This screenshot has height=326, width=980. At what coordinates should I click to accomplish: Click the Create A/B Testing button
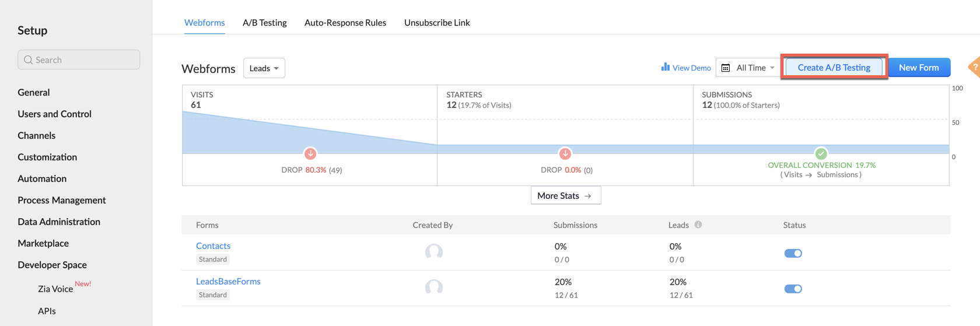(x=834, y=68)
